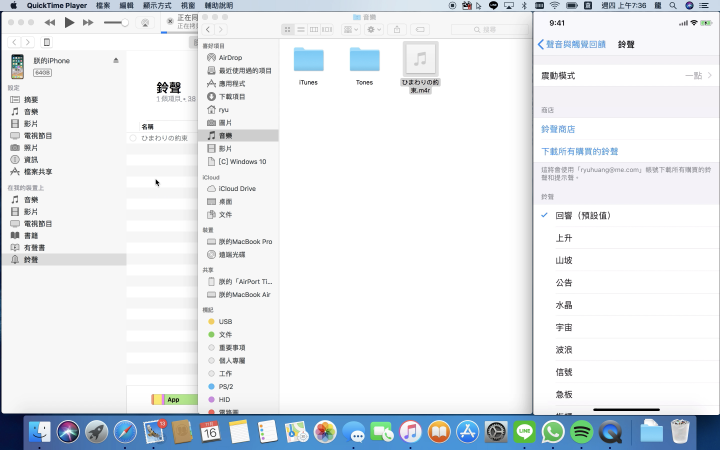Go back in Finder window
Viewport: 720px width, 450px height.
[x=208, y=29]
